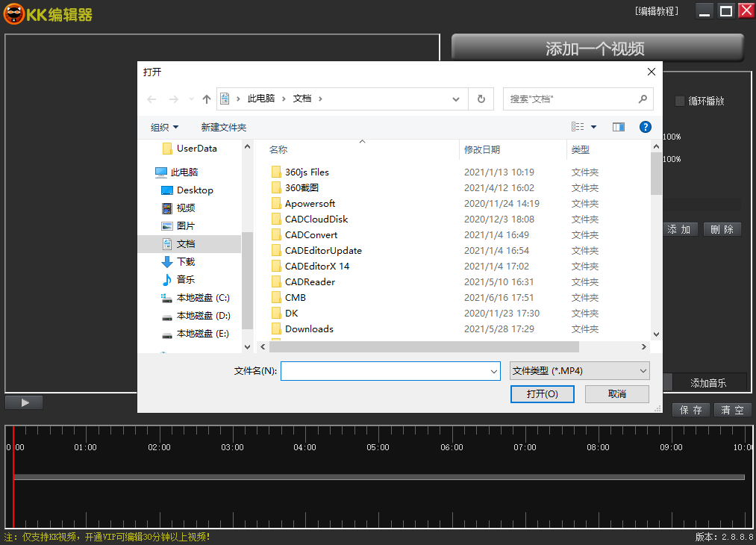
Task: Open the 组织 menu
Action: click(165, 126)
